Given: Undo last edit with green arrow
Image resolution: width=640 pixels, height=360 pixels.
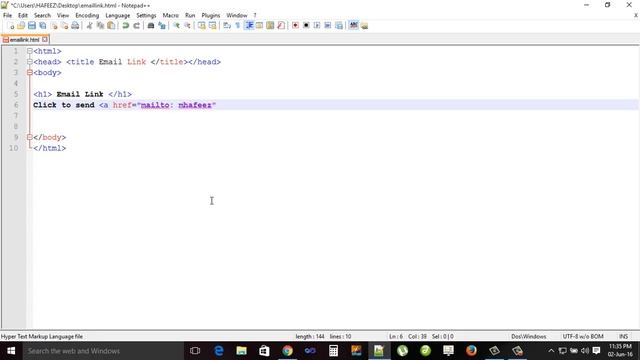Looking at the screenshot, I should pyautogui.click(x=126, y=26).
